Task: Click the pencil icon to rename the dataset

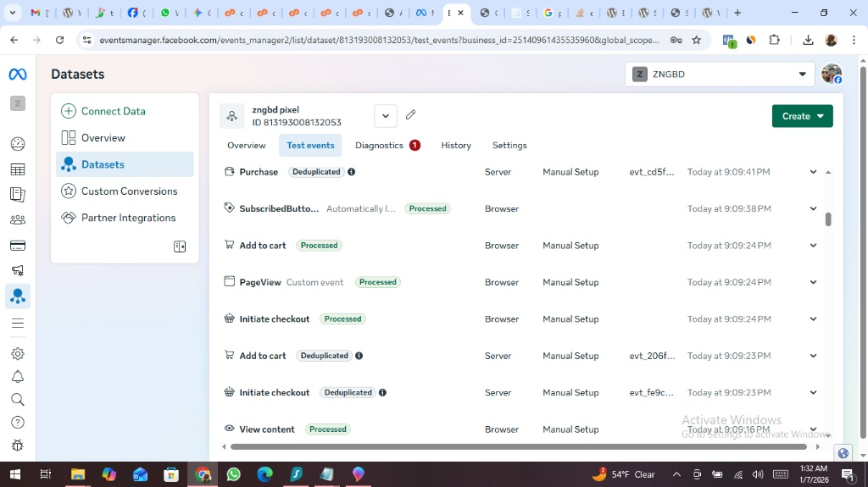Action: (x=411, y=115)
